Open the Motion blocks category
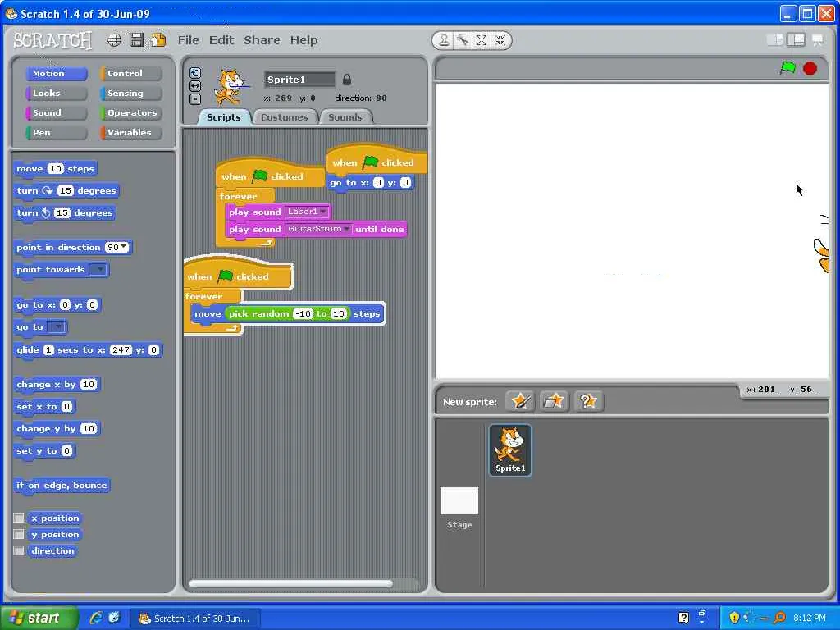The height and width of the screenshot is (630, 840). coord(57,73)
